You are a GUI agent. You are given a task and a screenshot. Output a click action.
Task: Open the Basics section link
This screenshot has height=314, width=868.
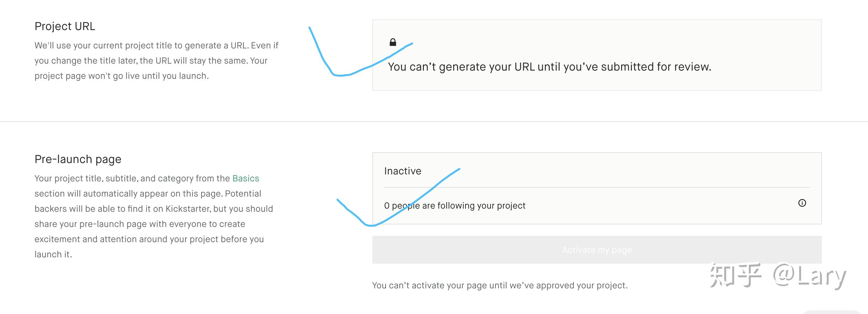[x=246, y=179]
